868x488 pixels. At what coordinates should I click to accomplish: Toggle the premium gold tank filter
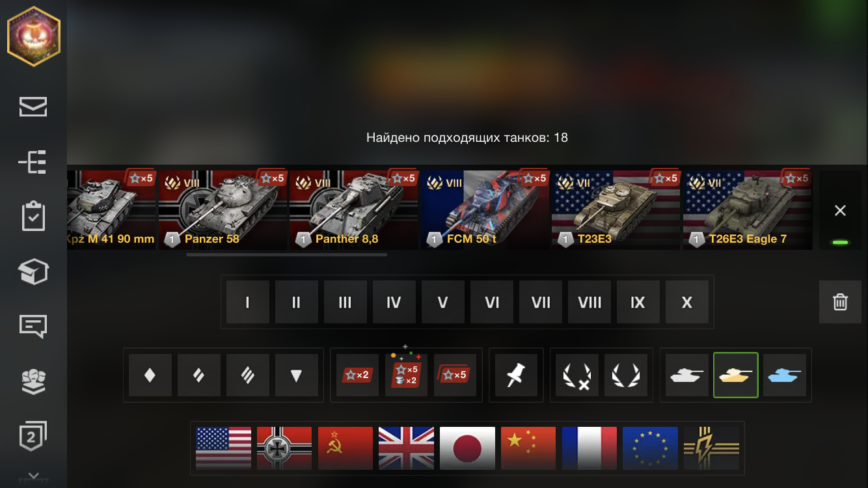click(736, 375)
